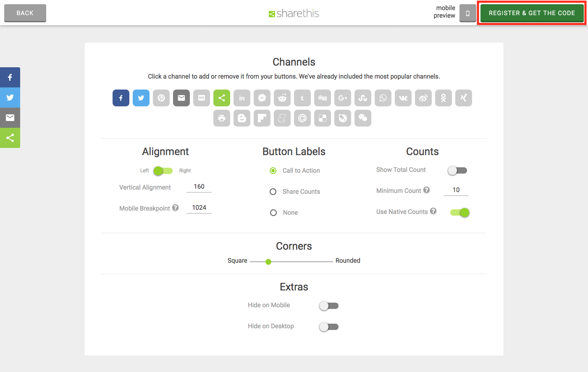Image resolution: width=588 pixels, height=372 pixels.
Task: Open the mobile preview
Action: pyautogui.click(x=467, y=13)
